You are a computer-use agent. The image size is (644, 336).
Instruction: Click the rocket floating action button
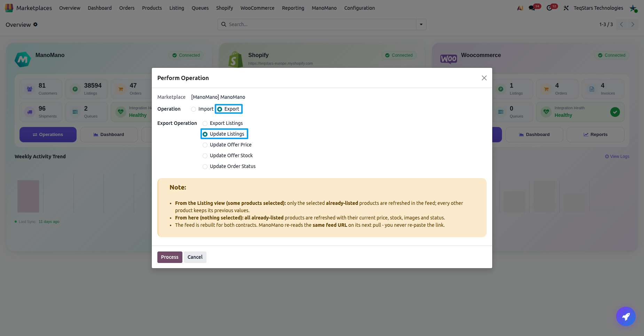[626, 316]
